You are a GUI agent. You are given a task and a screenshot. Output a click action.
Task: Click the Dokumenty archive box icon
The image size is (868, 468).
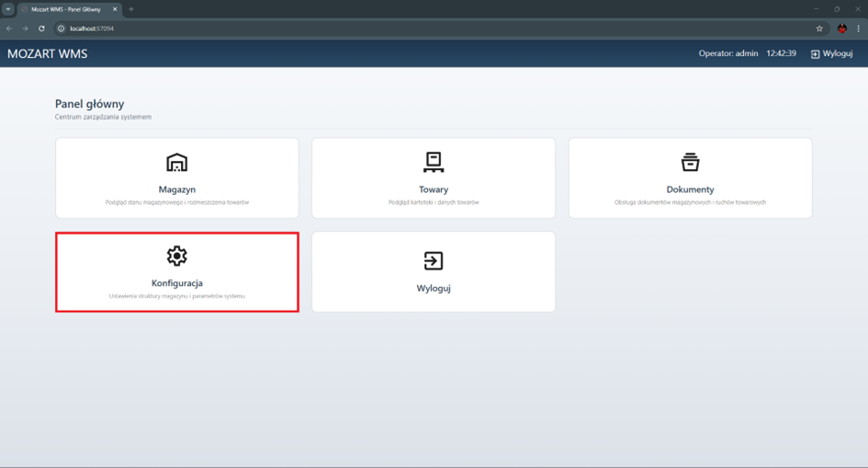(x=690, y=163)
